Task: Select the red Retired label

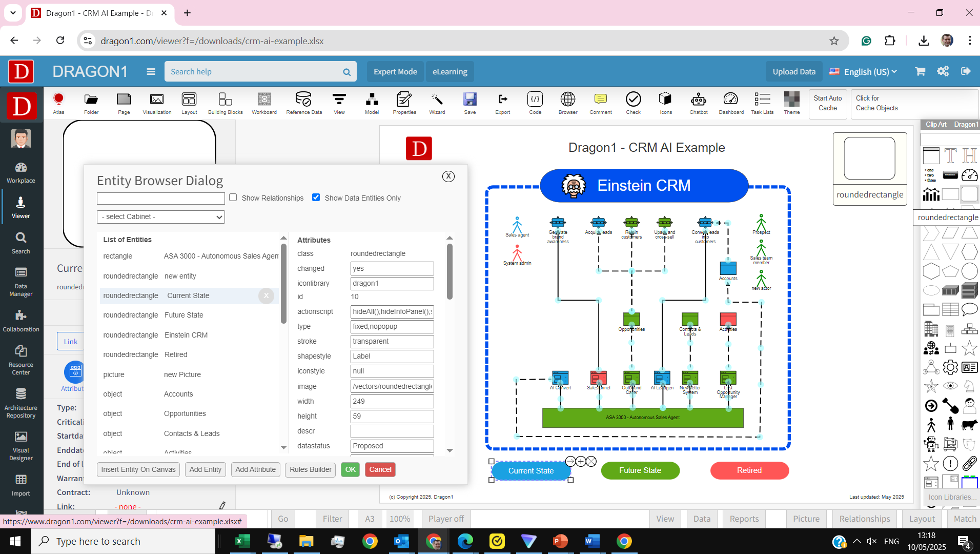Action: click(749, 470)
